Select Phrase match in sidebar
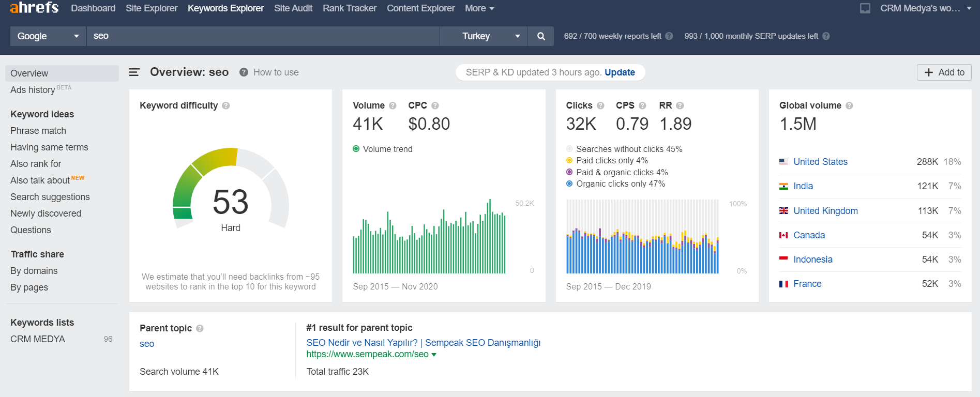 38,131
